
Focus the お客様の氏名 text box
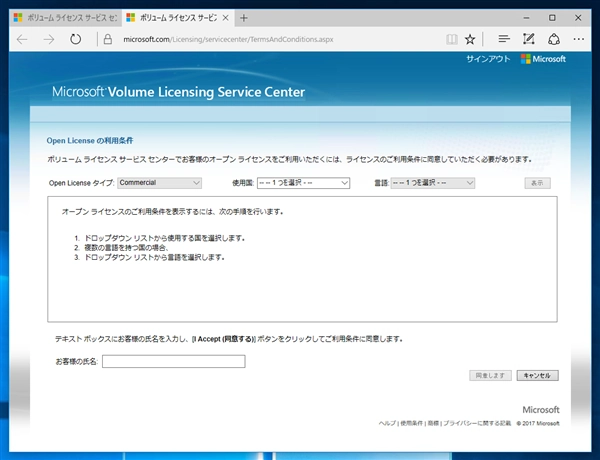click(174, 361)
